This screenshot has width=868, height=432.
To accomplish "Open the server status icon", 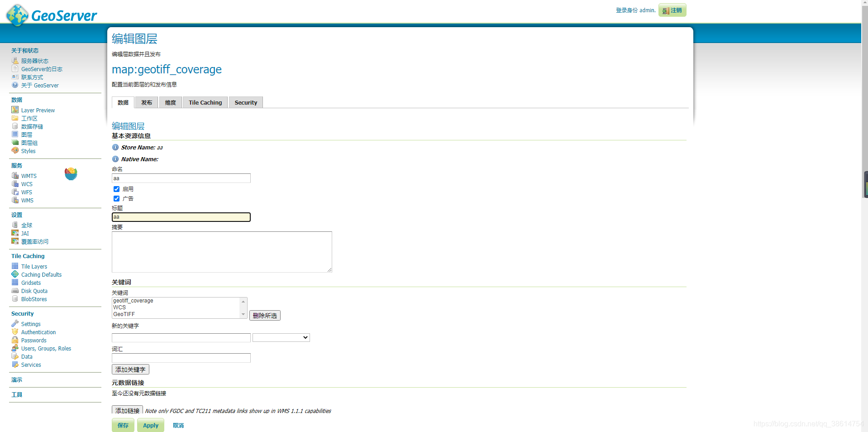I will (x=15, y=61).
